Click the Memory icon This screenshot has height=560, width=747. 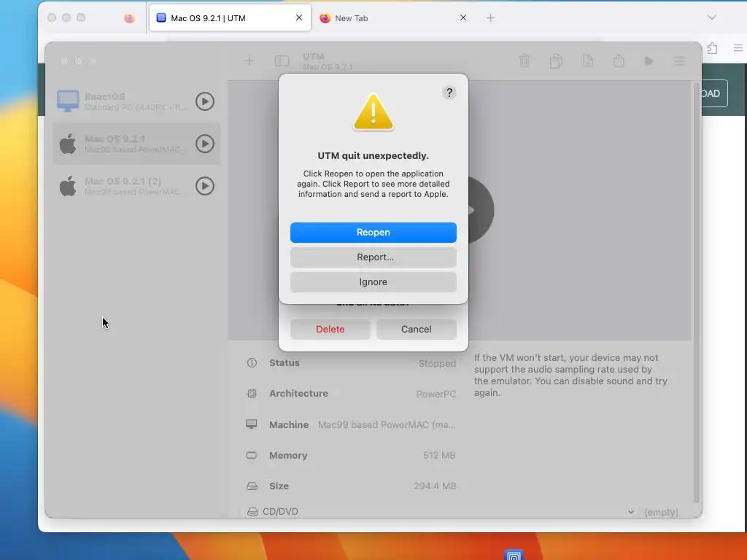pos(252,455)
